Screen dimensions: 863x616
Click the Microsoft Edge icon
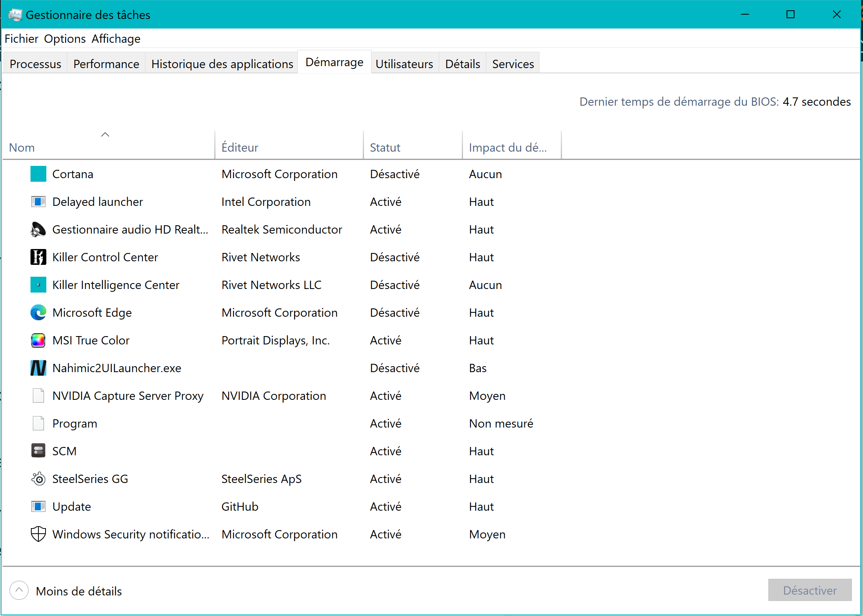38,313
